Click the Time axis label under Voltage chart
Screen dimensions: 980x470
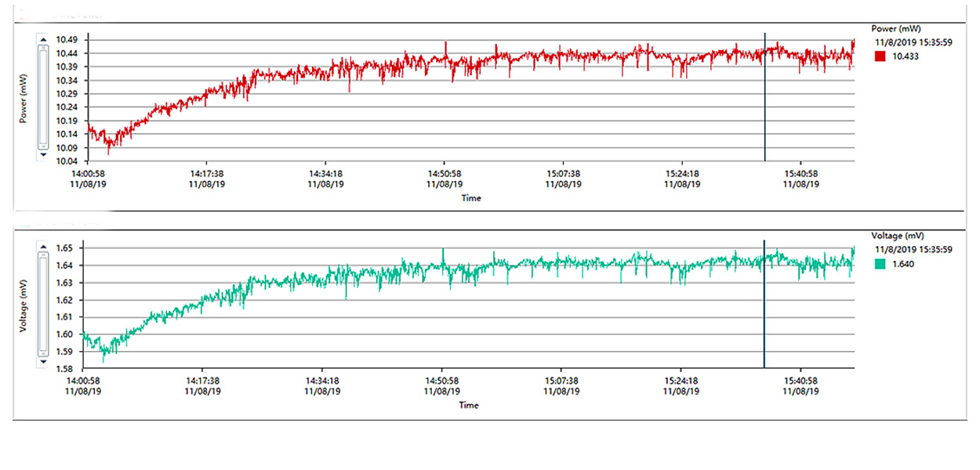[x=469, y=405]
